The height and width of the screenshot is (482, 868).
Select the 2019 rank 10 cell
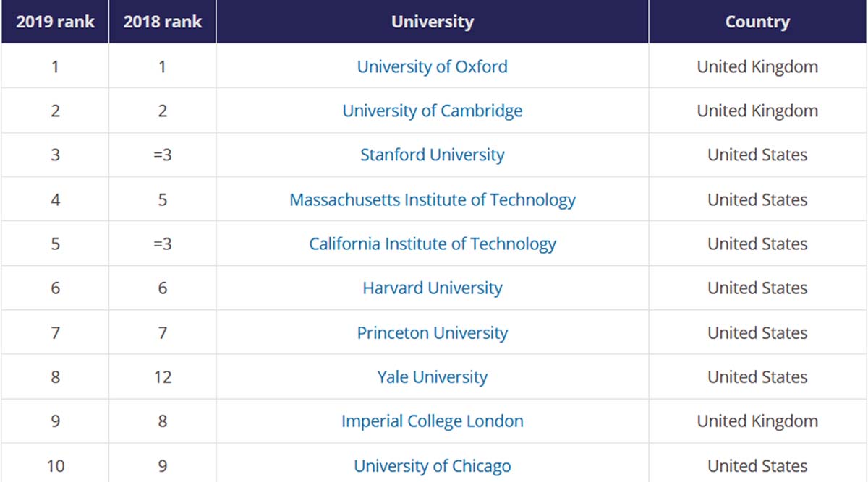pyautogui.click(x=55, y=465)
